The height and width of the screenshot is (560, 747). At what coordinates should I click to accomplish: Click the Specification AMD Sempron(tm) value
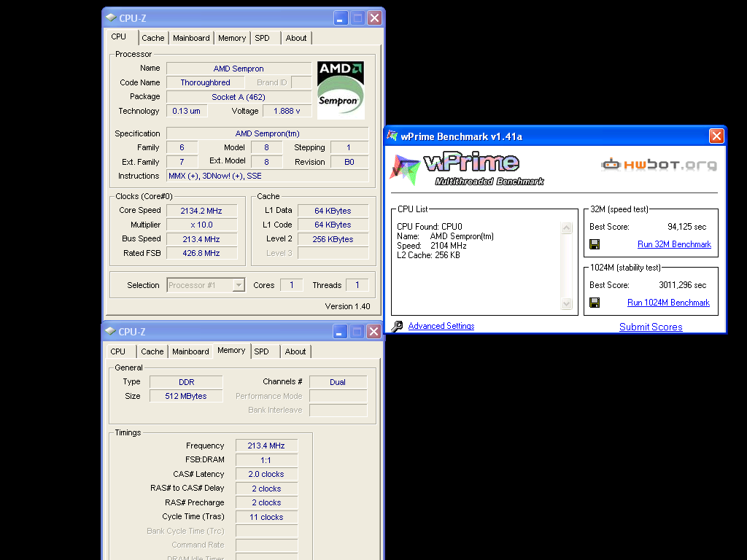click(x=267, y=133)
